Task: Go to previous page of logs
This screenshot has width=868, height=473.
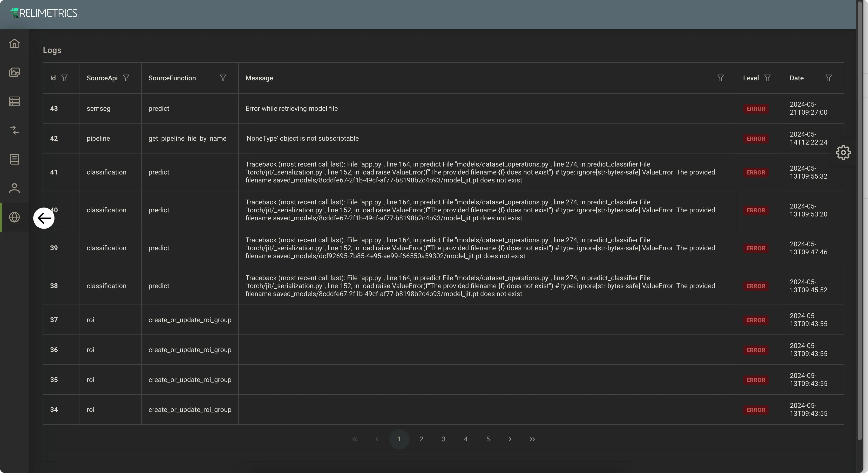Action: [x=377, y=439]
